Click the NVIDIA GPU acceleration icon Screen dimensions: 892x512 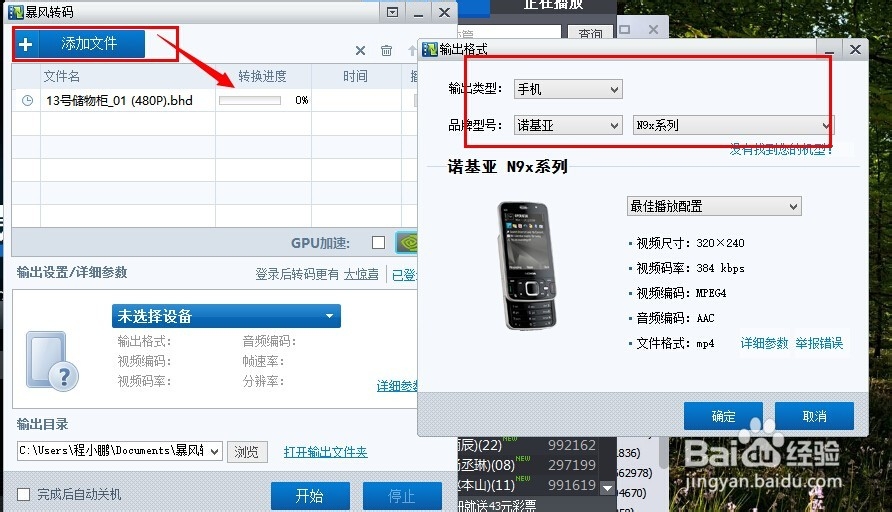pyautogui.click(x=407, y=243)
